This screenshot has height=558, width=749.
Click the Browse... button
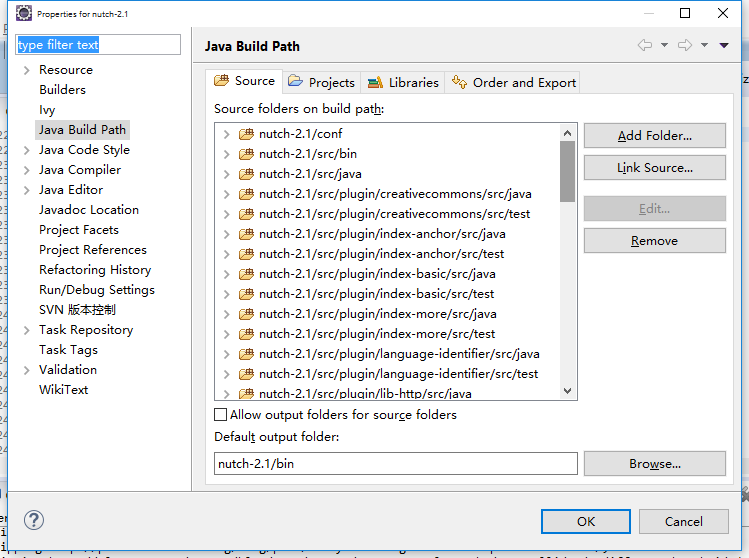click(654, 463)
